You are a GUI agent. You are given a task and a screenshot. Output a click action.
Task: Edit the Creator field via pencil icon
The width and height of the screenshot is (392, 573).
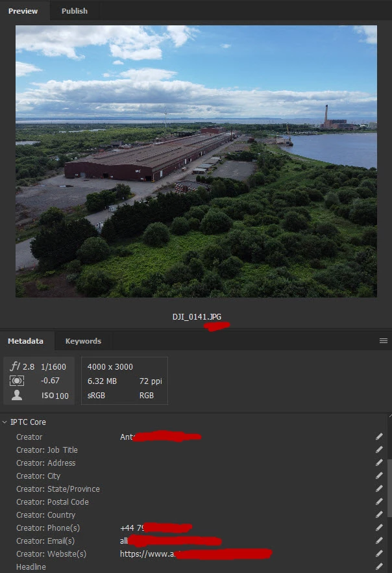click(379, 437)
